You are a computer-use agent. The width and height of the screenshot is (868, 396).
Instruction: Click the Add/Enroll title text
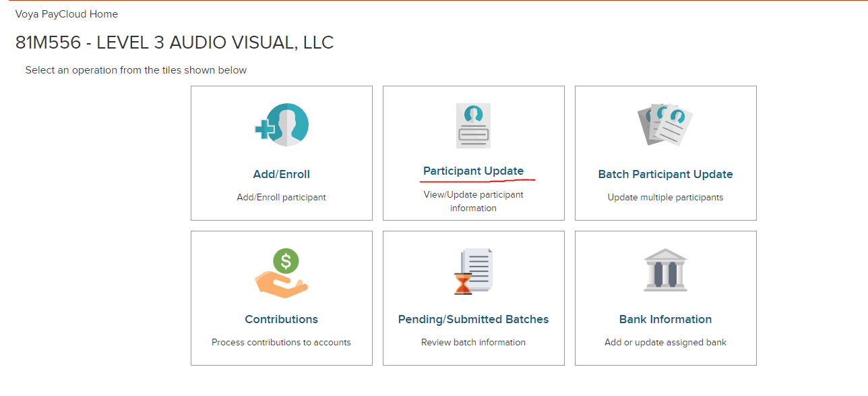(281, 173)
